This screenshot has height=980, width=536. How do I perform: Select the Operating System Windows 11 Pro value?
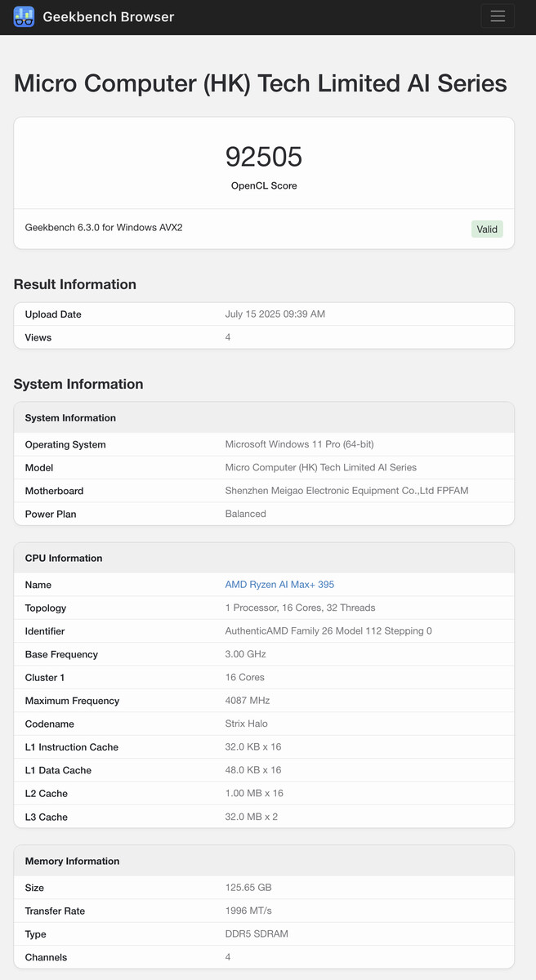299,444
